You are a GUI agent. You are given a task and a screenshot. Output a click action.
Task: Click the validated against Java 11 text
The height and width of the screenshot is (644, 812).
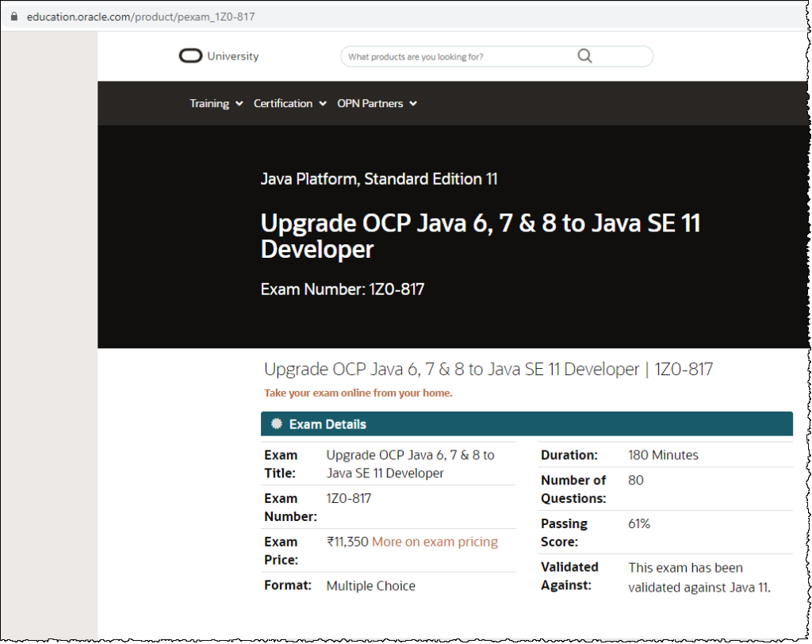coord(699,577)
